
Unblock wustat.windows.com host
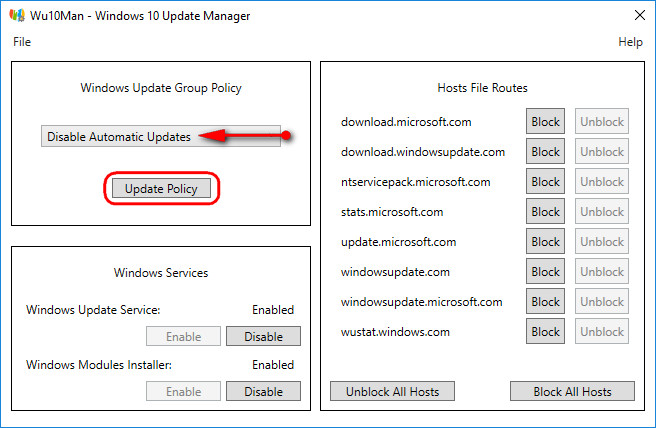[x=602, y=331]
